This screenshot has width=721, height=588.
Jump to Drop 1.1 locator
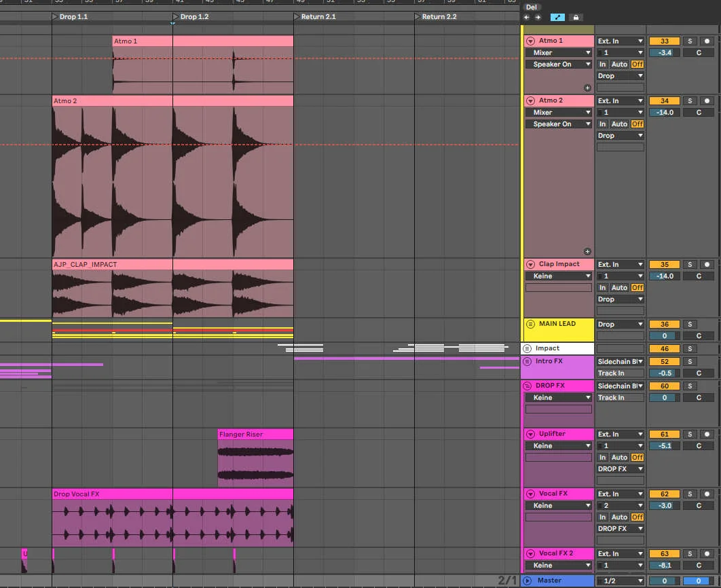70,16
